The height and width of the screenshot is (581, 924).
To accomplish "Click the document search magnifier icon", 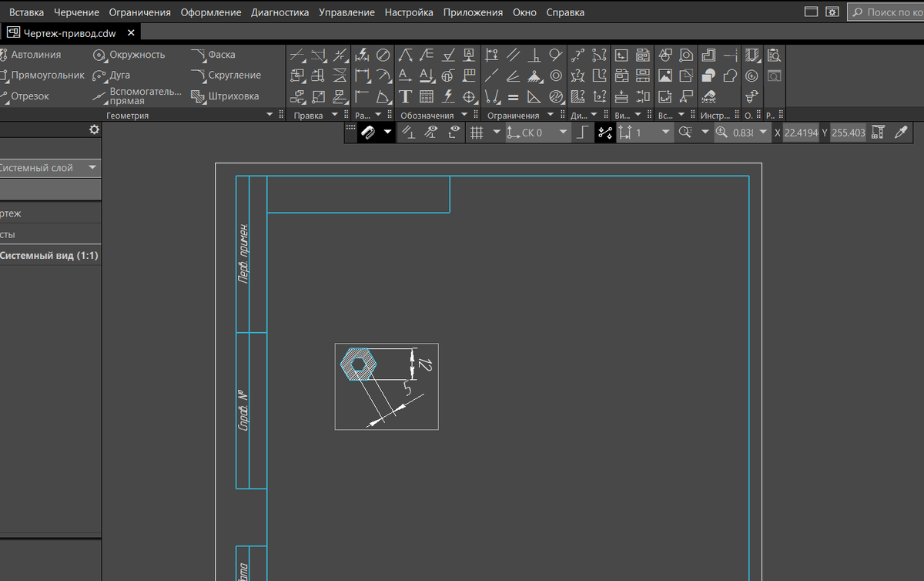I will point(774,55).
